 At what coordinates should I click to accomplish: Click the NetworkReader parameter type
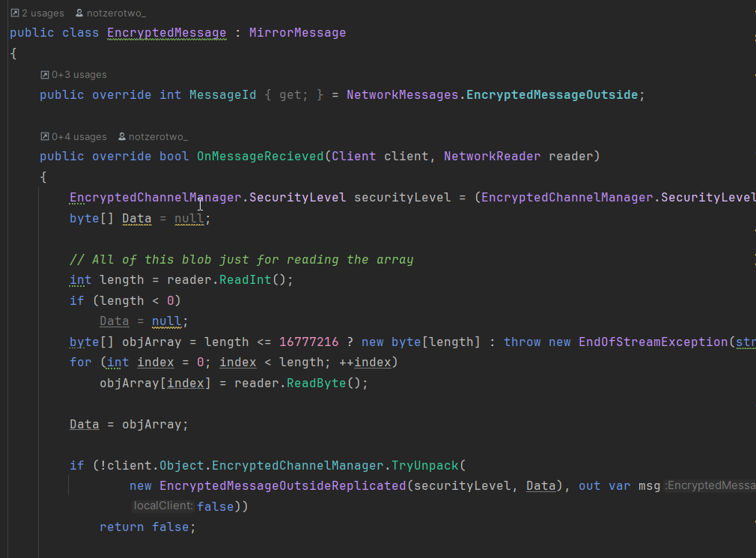coord(492,157)
